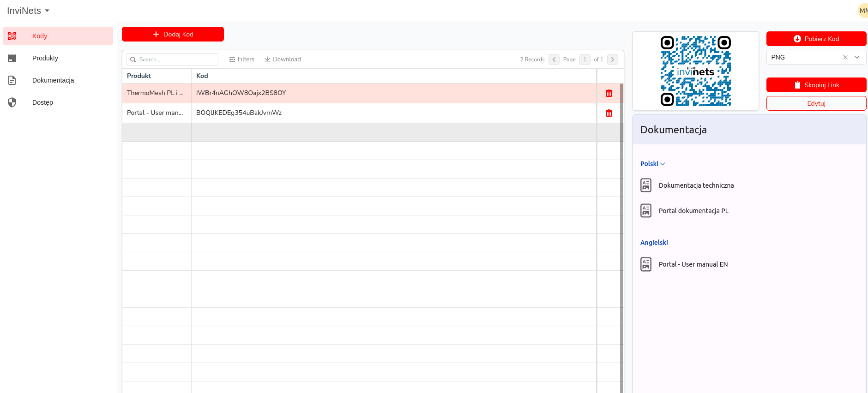The height and width of the screenshot is (393, 868).
Task: Click the Produkty sidebar icon
Action: point(12,58)
